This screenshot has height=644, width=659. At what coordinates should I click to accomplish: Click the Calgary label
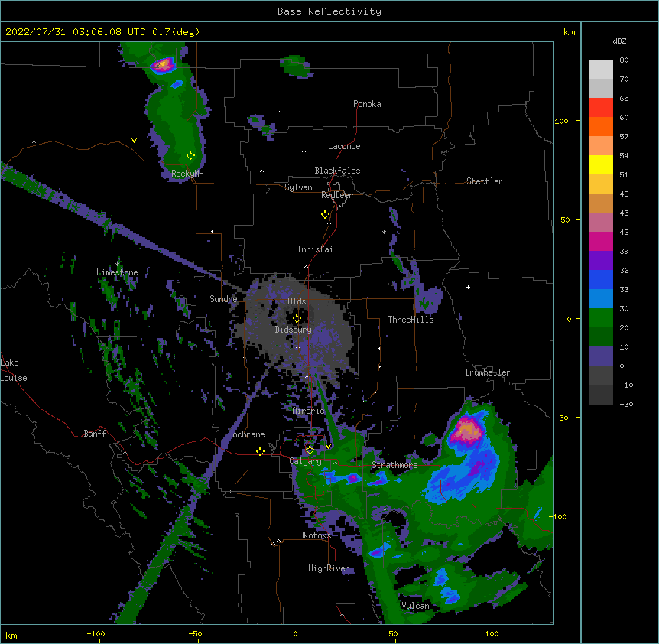coord(306,461)
